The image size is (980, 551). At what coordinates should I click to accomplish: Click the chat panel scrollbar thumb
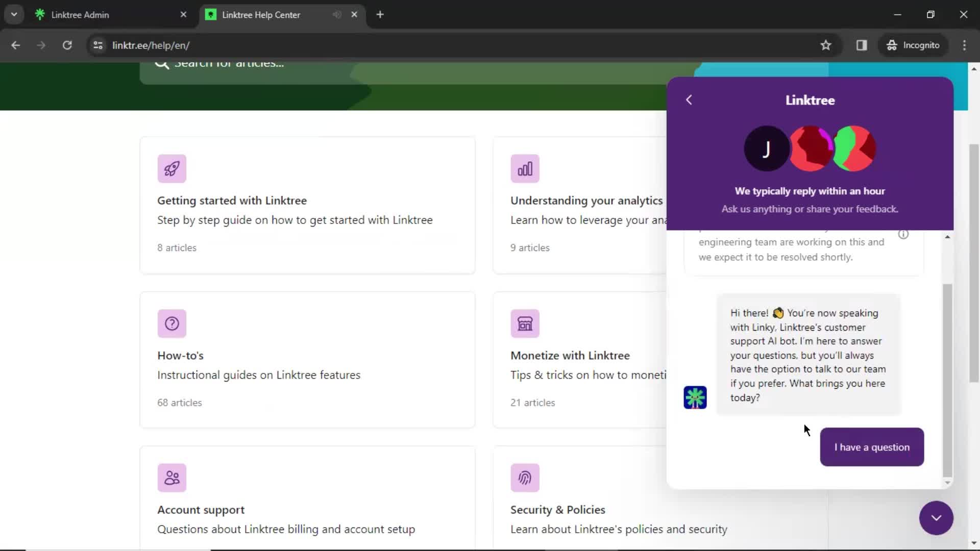(947, 380)
